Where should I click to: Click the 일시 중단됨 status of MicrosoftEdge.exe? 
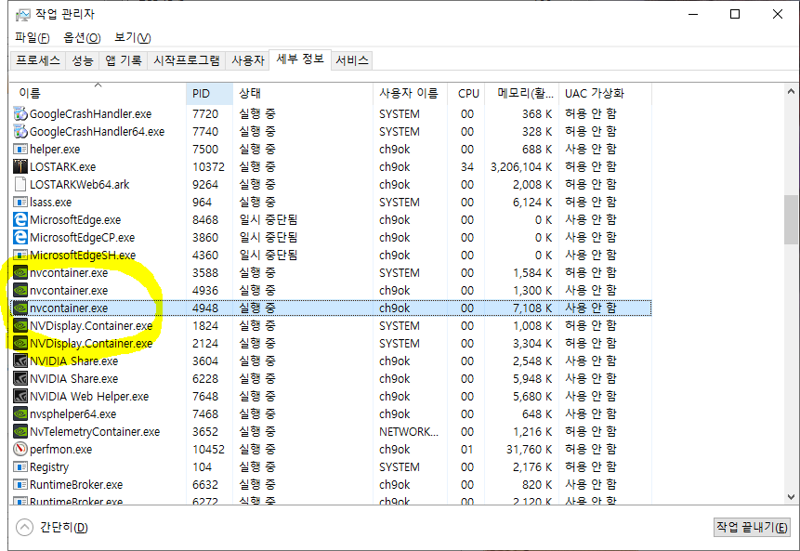[268, 220]
